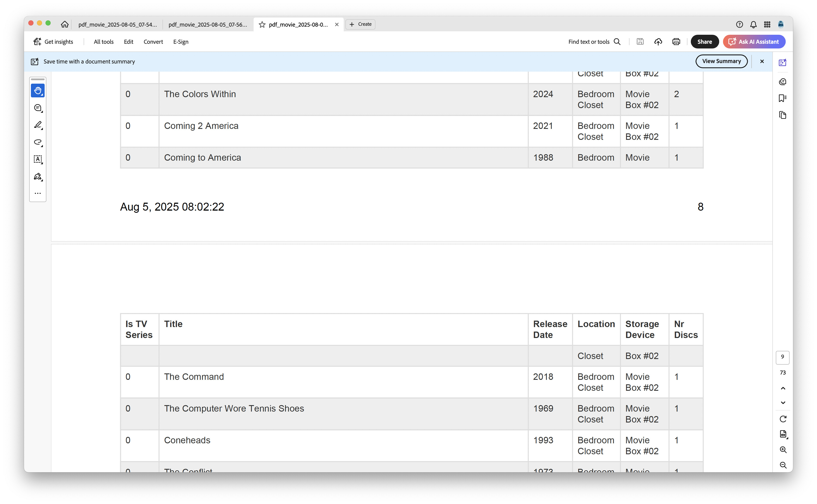Go to the previous page arrow

[783, 388]
